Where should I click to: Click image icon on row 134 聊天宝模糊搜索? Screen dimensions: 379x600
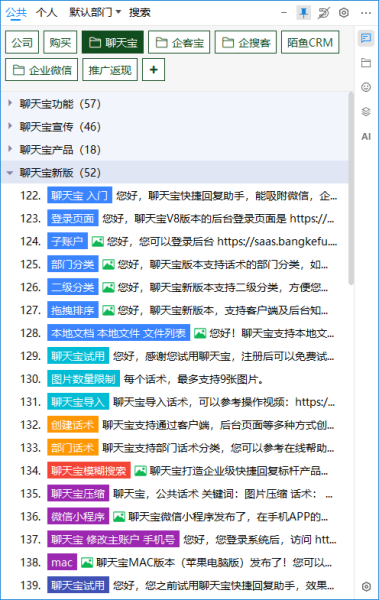[x=140, y=471]
